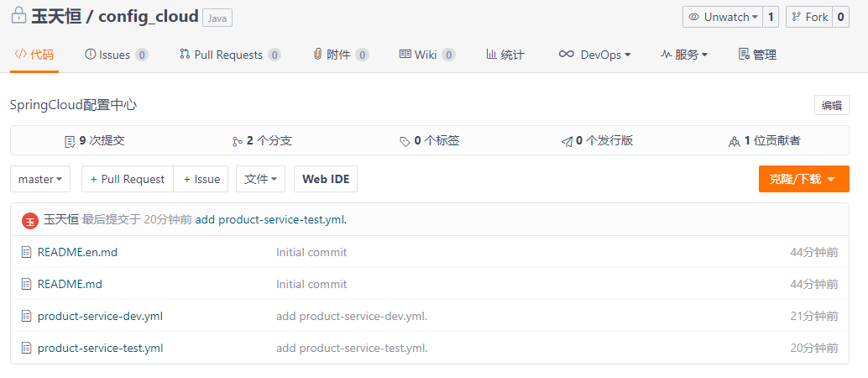Click the file icon beside product-service-dev.yml
The image size is (868, 378).
coord(26,317)
